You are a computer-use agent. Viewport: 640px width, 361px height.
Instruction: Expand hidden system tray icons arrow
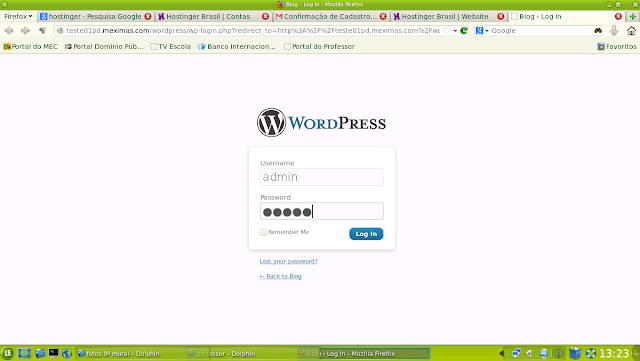501,353
